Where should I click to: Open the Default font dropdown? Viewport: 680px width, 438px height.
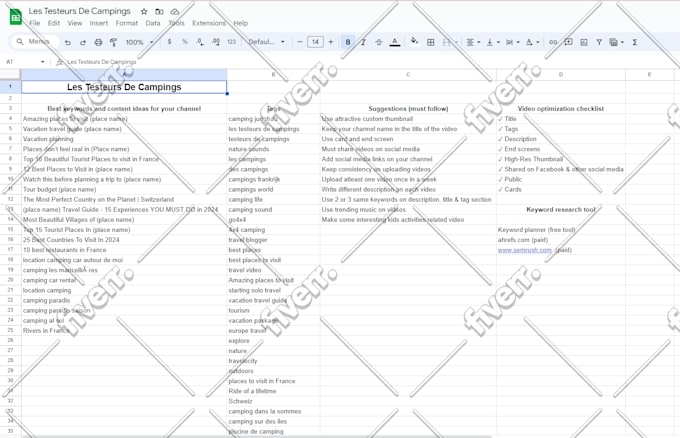[x=266, y=42]
